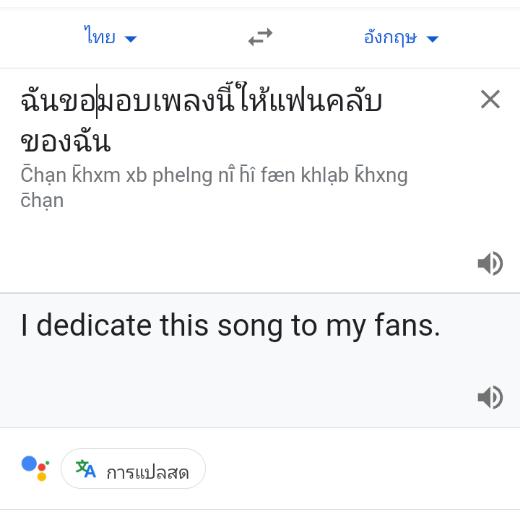Listen to the Thai source text pronunciation

(x=490, y=263)
